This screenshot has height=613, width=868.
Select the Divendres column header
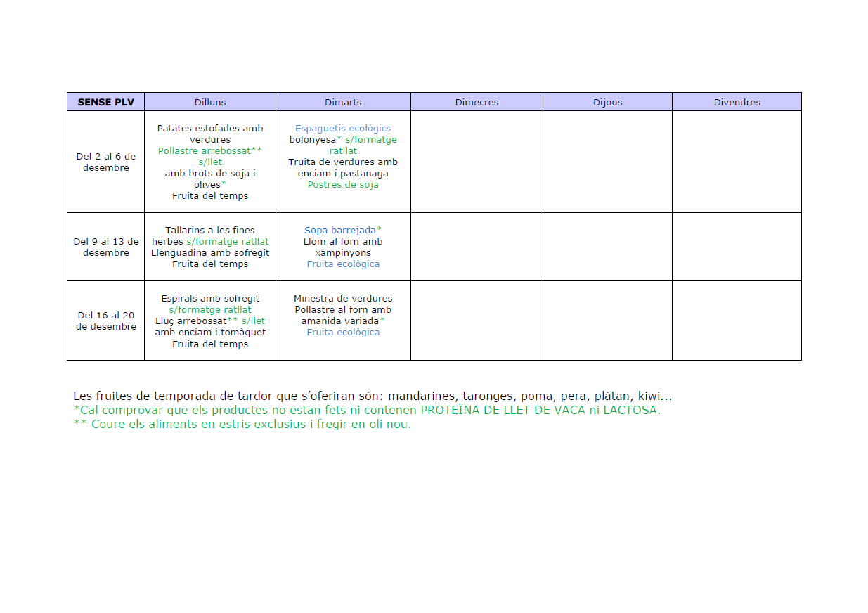[737, 102]
